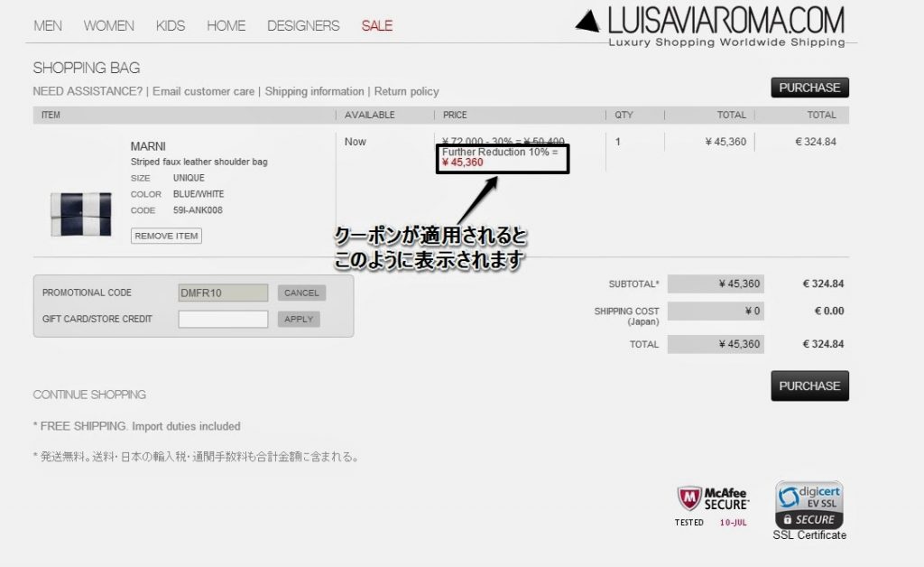Open the HOME navigation menu

point(226,26)
